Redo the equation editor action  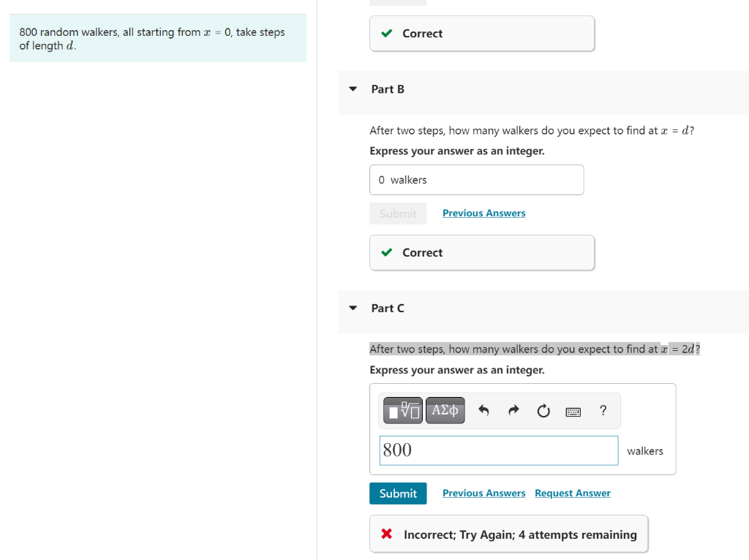[513, 410]
